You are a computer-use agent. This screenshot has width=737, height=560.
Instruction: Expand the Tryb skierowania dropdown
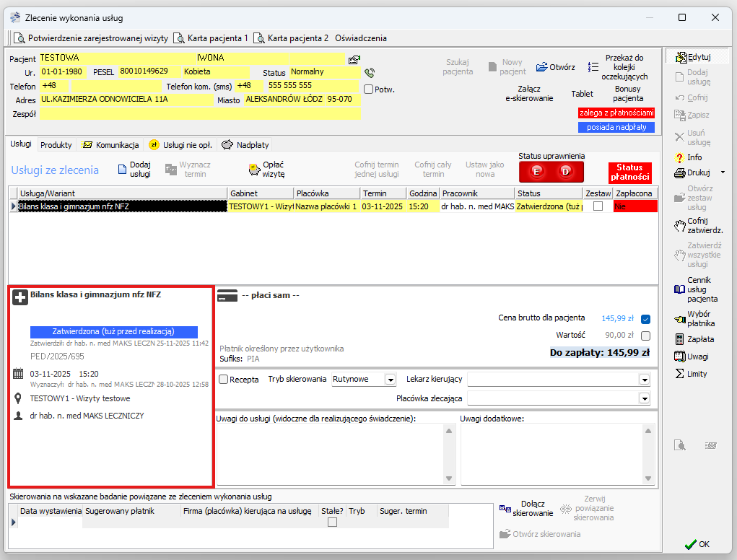[391, 380]
